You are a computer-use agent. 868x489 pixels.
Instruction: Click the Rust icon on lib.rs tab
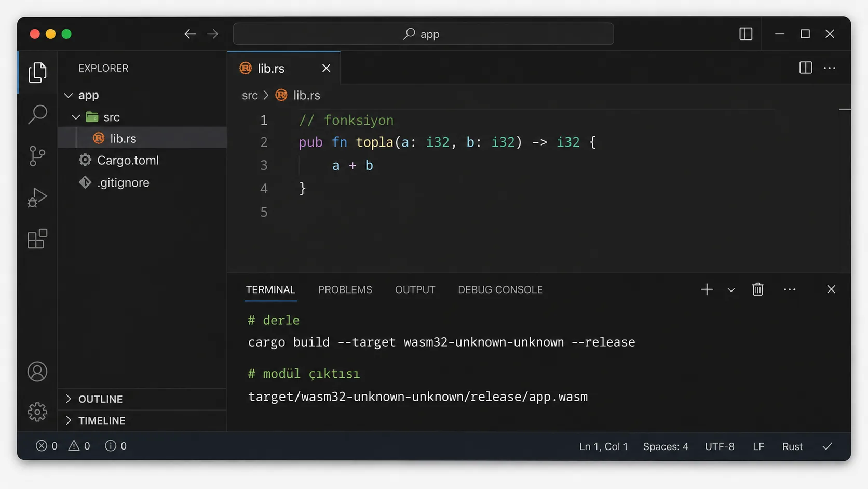246,68
